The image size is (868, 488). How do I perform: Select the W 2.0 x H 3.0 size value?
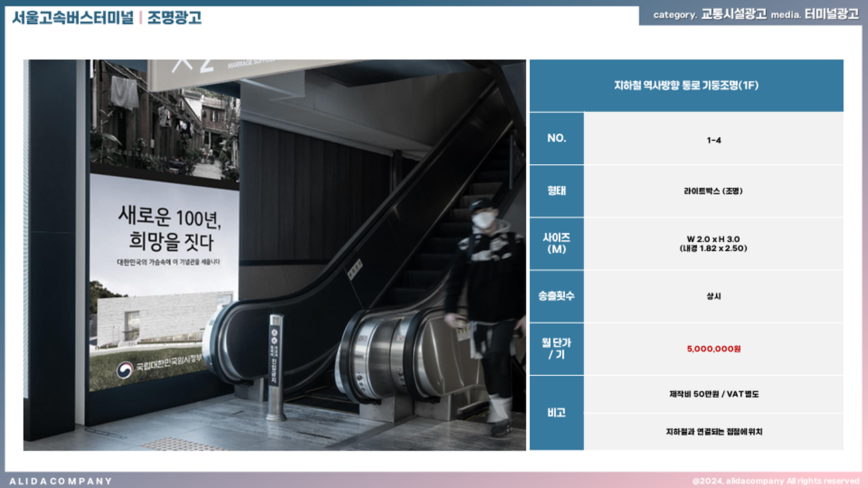(x=713, y=239)
